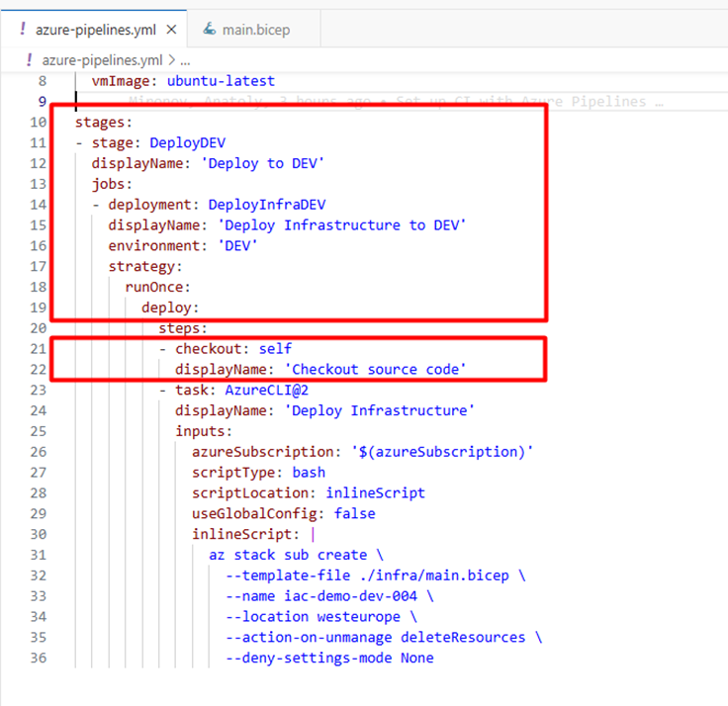
Task: Switch to the main.bicep tab
Action: (255, 30)
